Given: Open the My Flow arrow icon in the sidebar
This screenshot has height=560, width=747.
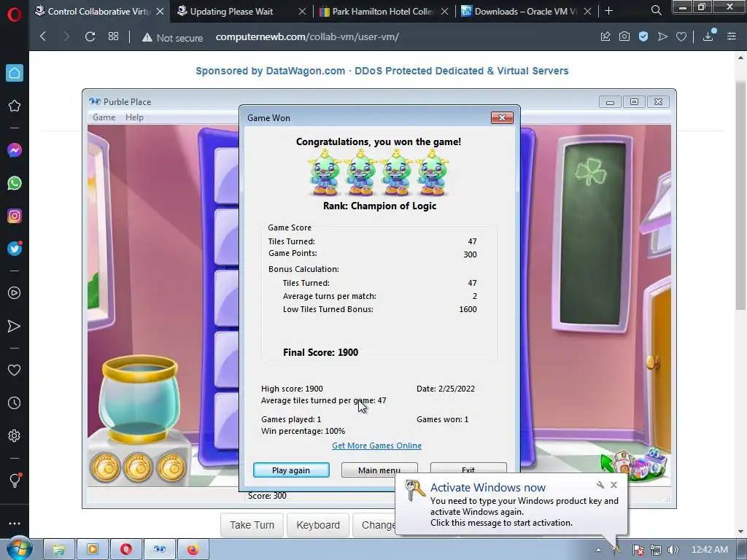Looking at the screenshot, I should click(15, 326).
